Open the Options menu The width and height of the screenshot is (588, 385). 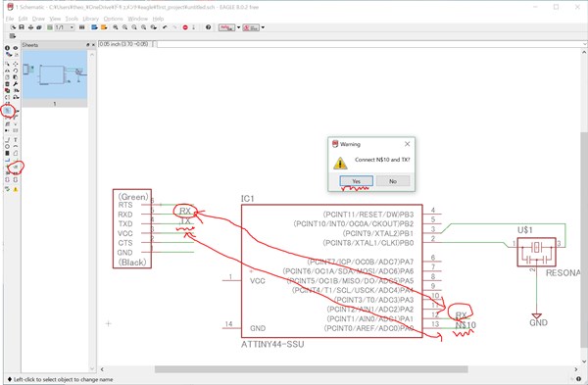coord(114,19)
